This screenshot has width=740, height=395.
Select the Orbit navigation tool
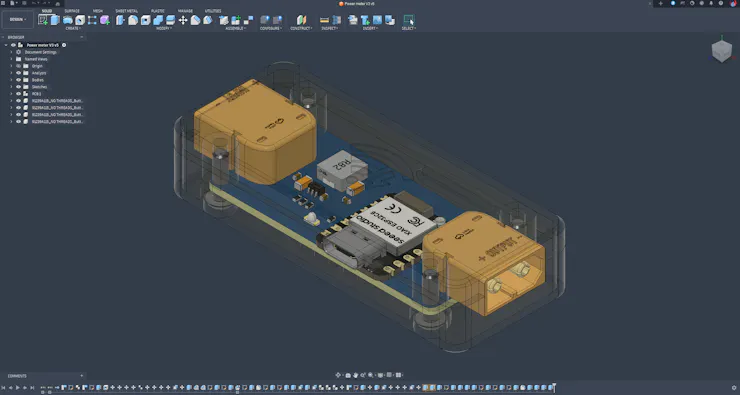[338, 375]
